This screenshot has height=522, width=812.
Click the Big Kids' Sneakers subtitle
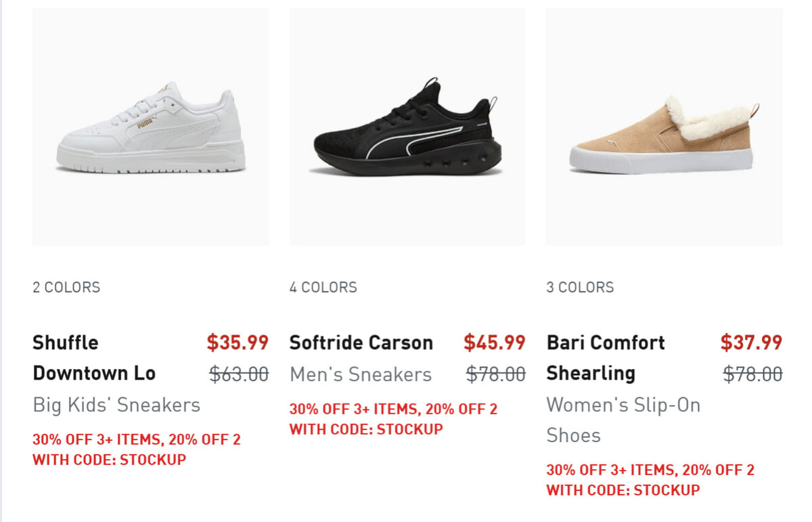(116, 405)
